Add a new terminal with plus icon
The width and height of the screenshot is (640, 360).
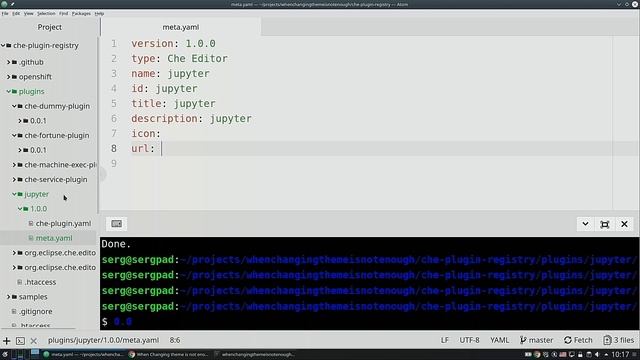tap(7, 340)
